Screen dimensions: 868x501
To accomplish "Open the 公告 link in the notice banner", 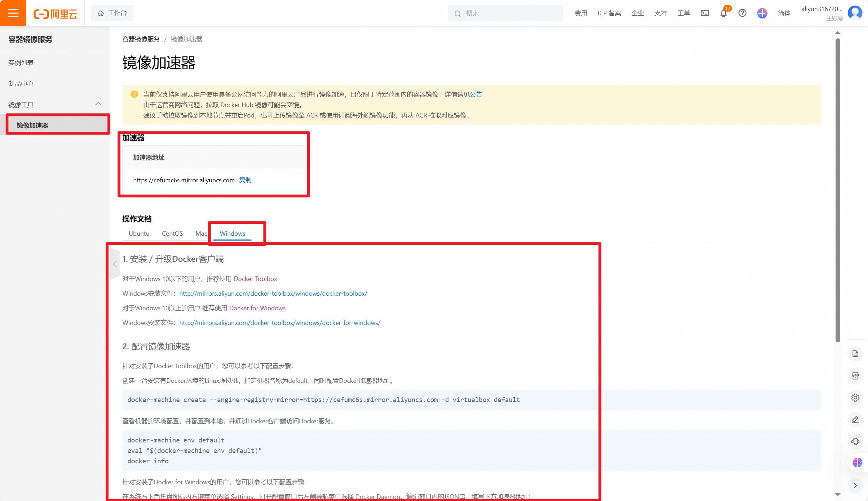I will [x=476, y=94].
